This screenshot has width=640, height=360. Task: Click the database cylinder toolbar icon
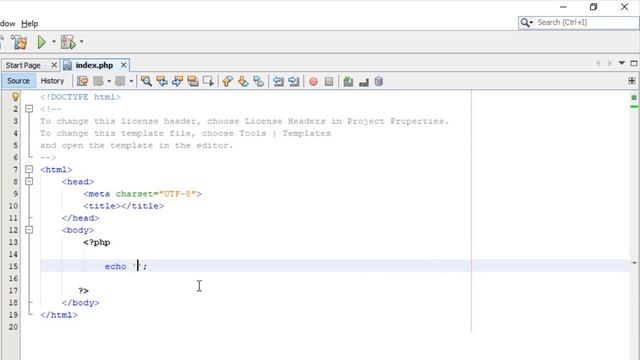(x=379, y=82)
